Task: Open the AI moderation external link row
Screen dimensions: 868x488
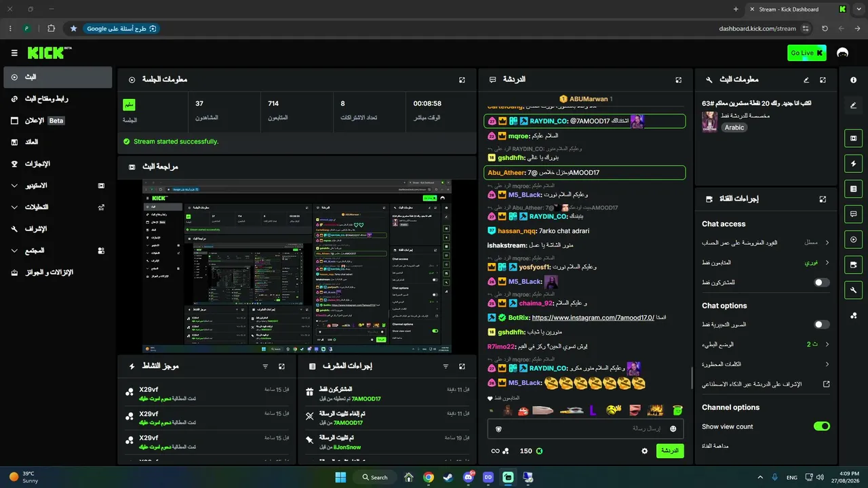Action: point(766,384)
